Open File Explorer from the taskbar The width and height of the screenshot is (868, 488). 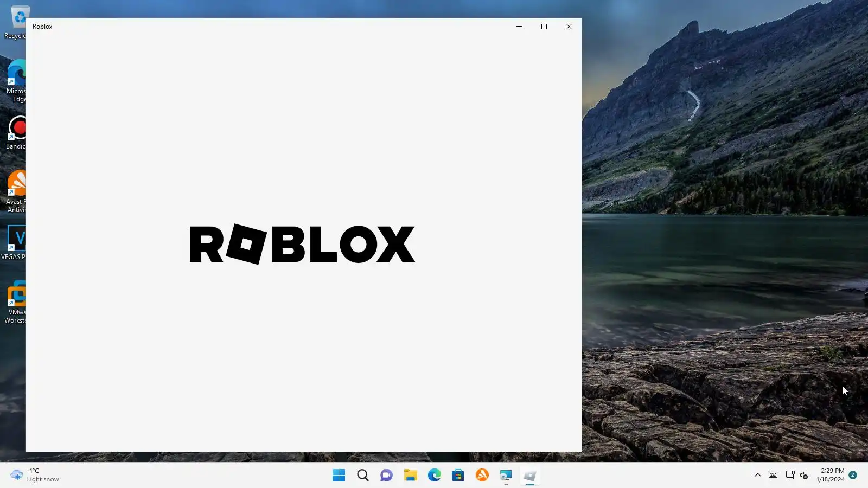[410, 476]
